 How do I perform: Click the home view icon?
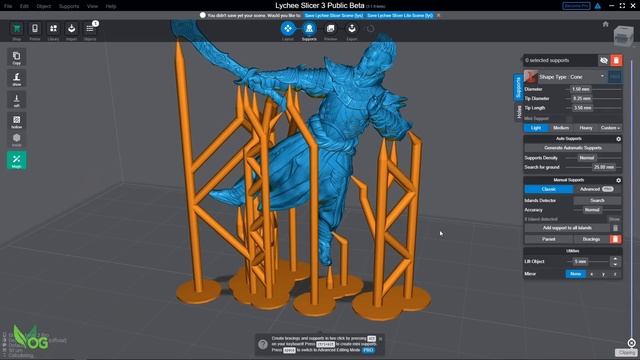pos(606,24)
